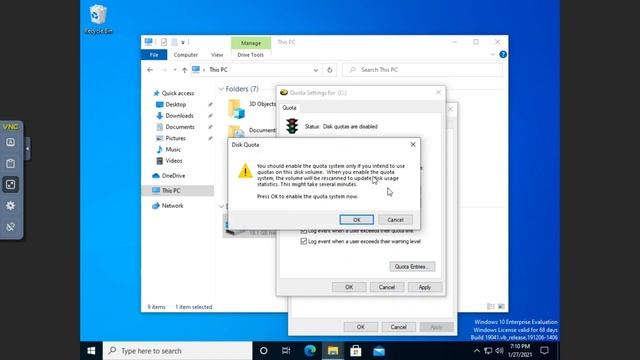Open the clock showing 7:10 PM

pyautogui.click(x=520, y=351)
